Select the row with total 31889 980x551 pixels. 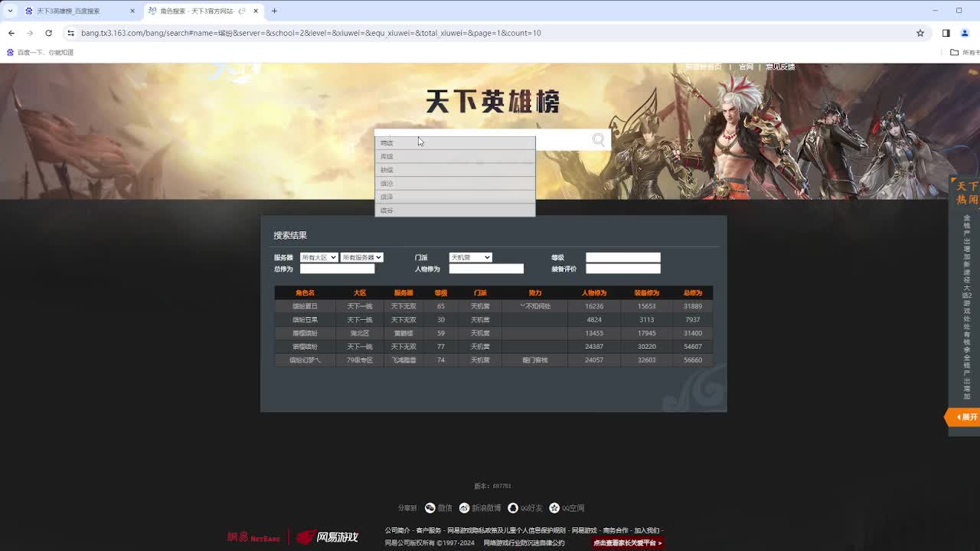tap(494, 306)
